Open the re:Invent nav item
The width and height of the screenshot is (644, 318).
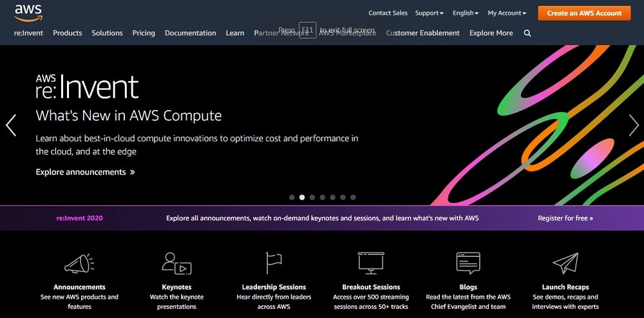point(28,33)
